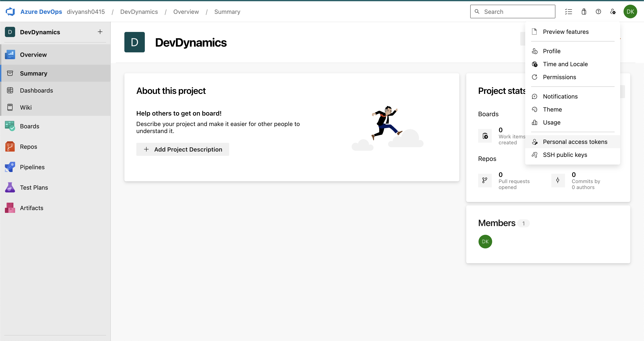Open Preview features menu item

tap(572, 32)
